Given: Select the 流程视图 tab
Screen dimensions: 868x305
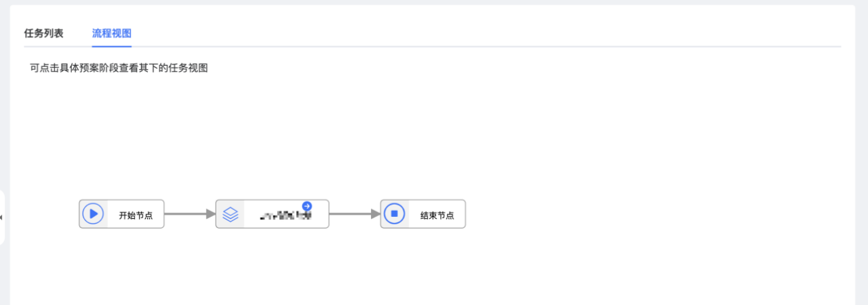Looking at the screenshot, I should point(112,33).
